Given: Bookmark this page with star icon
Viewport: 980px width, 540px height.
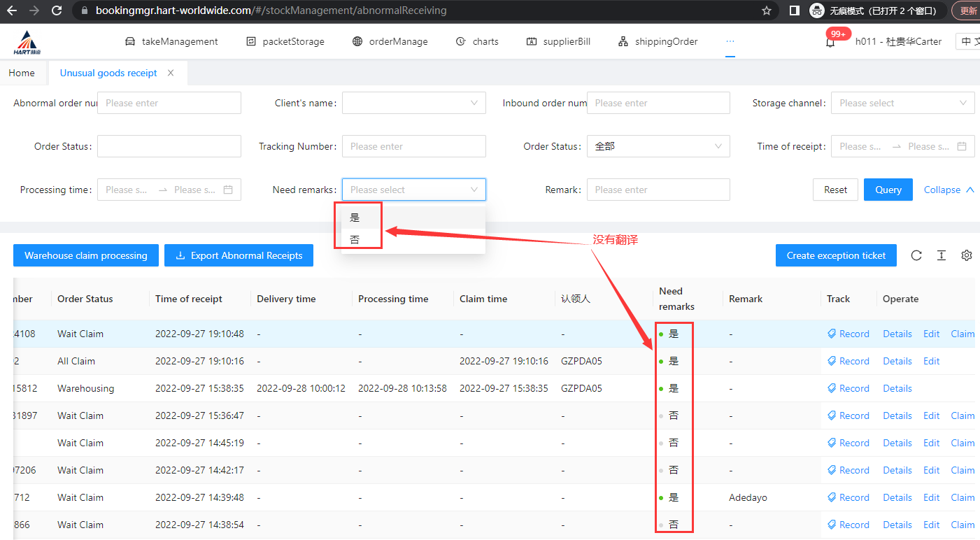Looking at the screenshot, I should click(x=767, y=10).
